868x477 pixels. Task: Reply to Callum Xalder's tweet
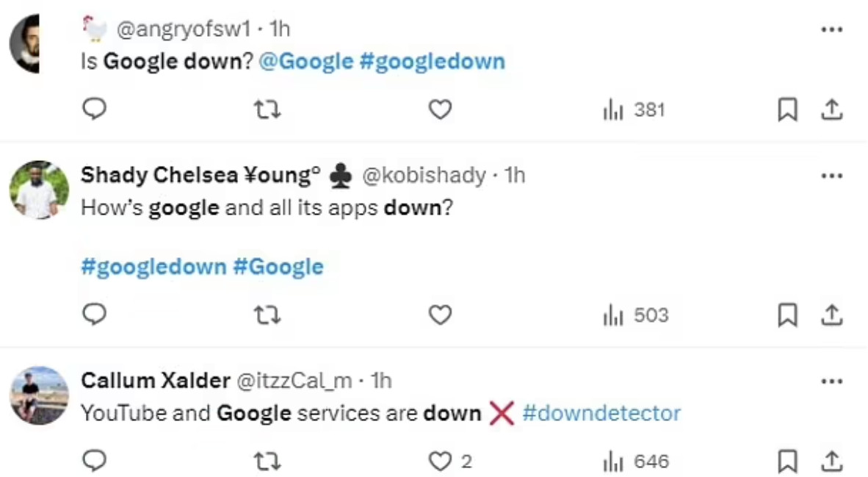point(94,462)
